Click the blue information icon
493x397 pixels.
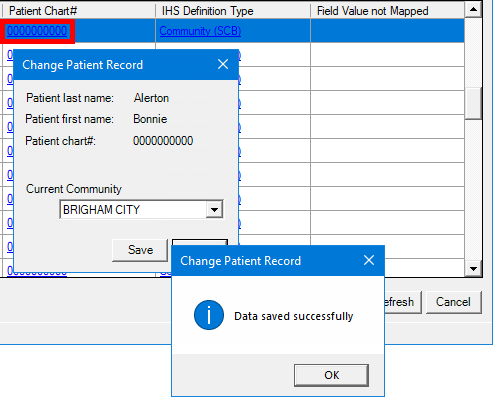click(x=209, y=315)
